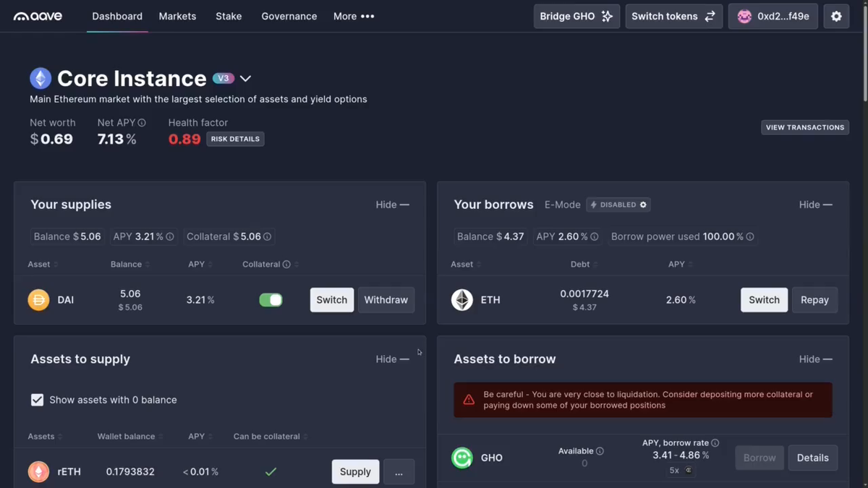868x488 pixels.
Task: Click the DAI token icon
Action: point(38,299)
